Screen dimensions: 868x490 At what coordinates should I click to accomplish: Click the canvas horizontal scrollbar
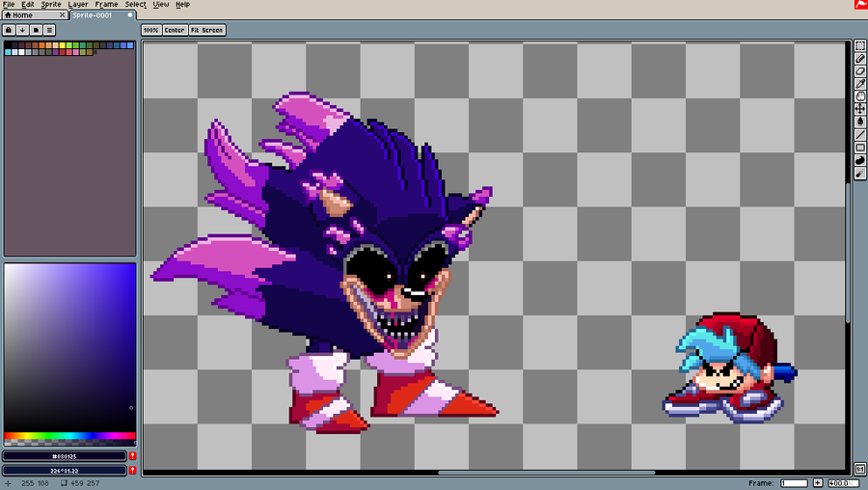[x=547, y=473]
